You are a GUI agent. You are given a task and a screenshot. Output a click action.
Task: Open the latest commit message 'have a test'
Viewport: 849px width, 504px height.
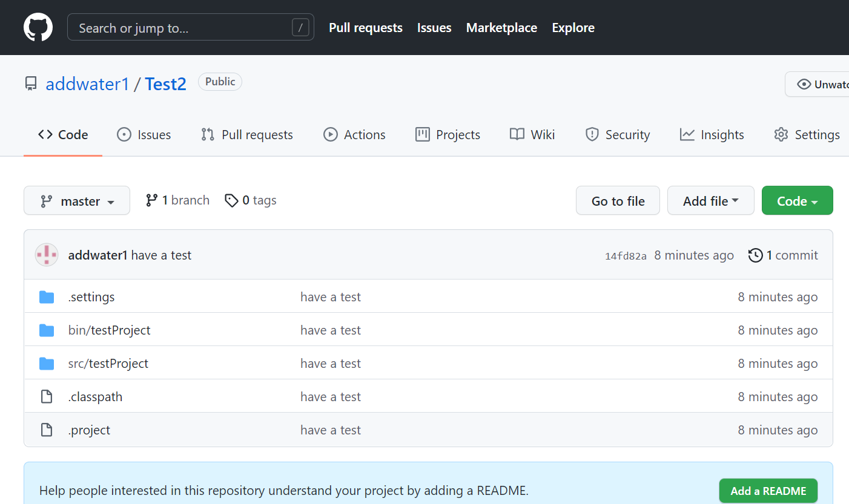coord(161,255)
